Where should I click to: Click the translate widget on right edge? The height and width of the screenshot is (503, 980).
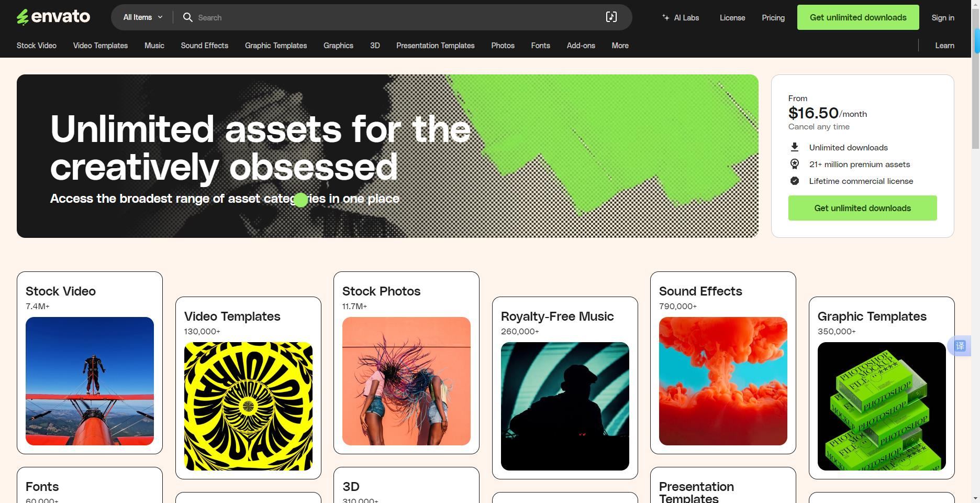[x=960, y=346]
